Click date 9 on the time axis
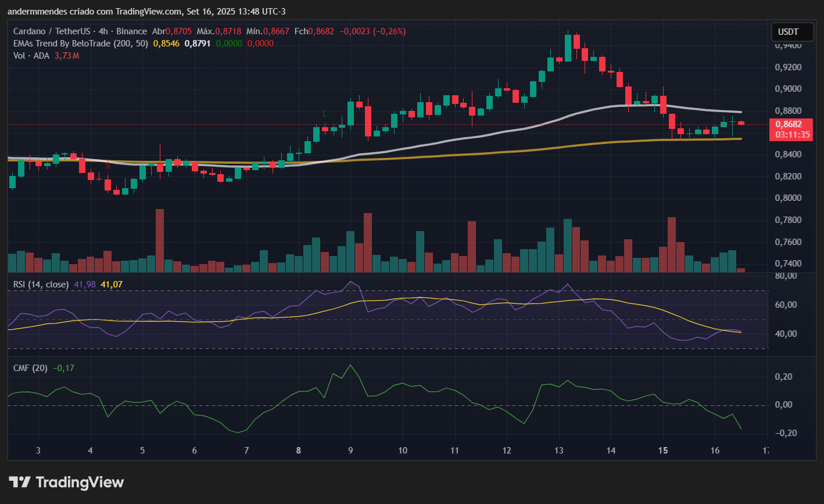824x504 pixels. coord(350,451)
